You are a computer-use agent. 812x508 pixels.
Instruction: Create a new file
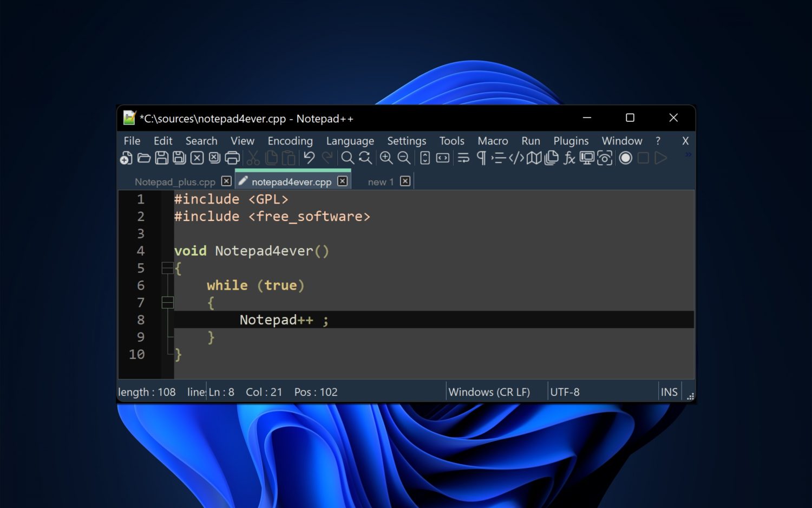coord(126,158)
